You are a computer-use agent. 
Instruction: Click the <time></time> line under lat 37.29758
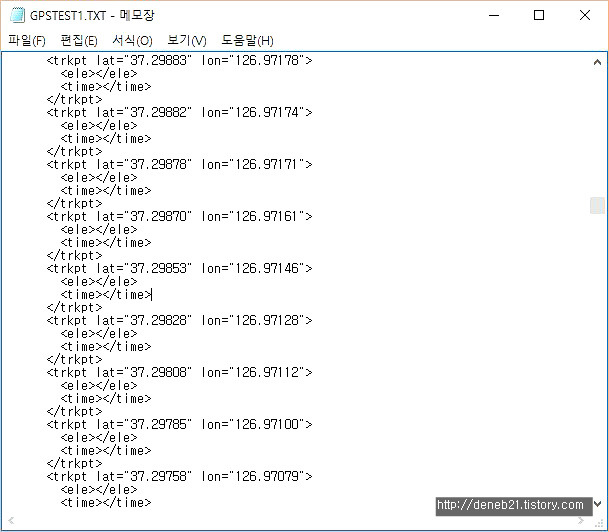[x=106, y=503]
